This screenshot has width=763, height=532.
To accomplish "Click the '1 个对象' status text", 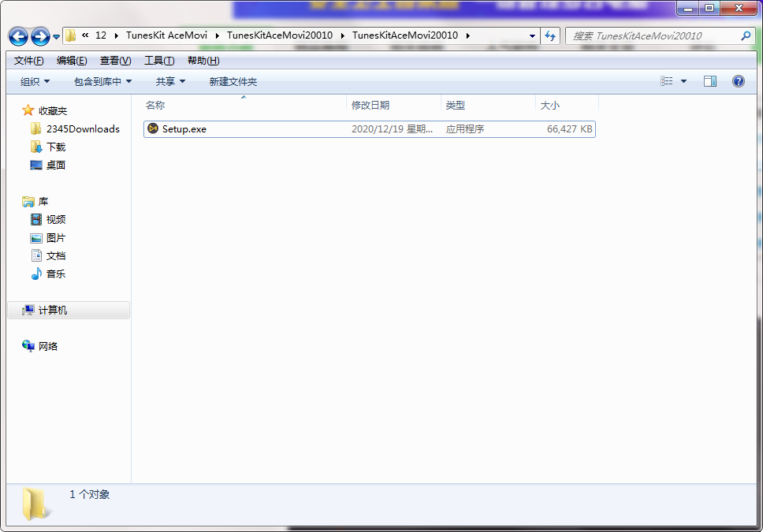I will coord(90,494).
